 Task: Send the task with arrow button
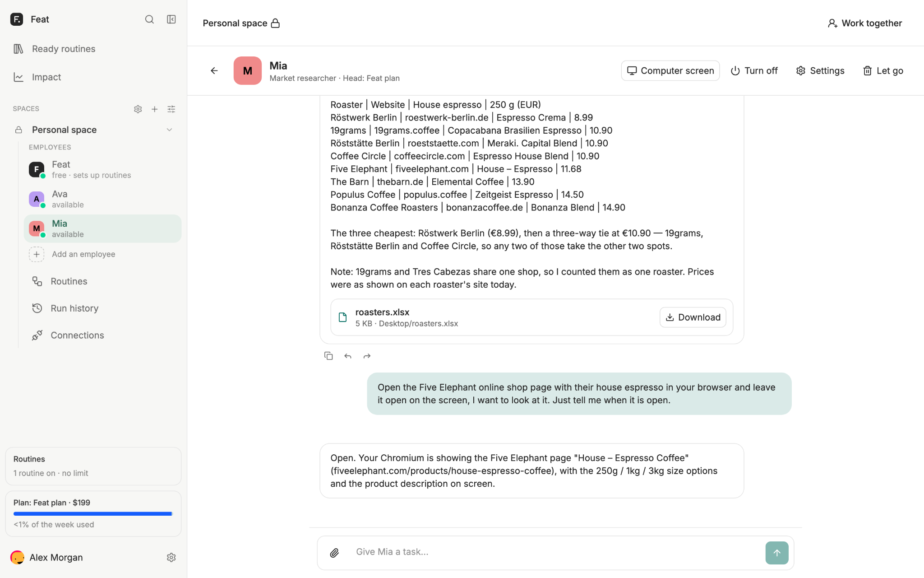(x=777, y=553)
